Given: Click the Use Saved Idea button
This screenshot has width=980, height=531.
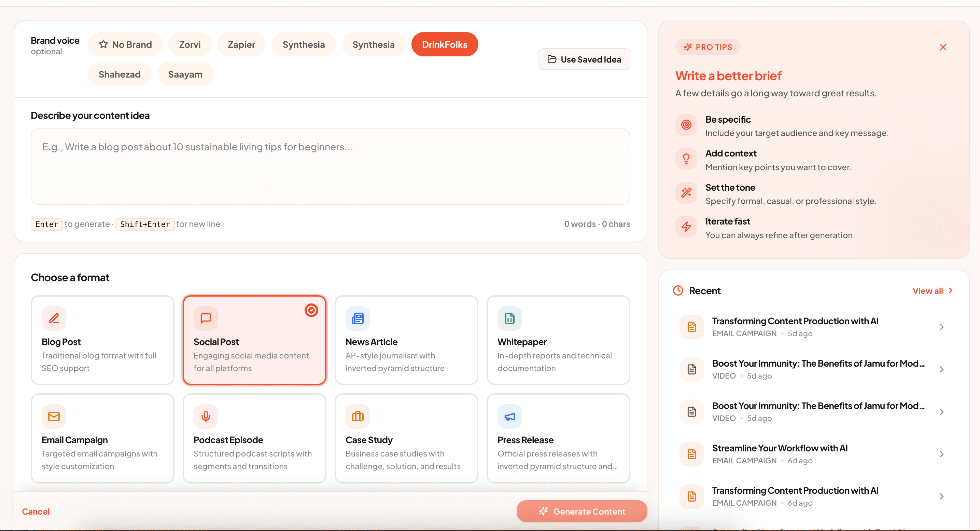Looking at the screenshot, I should pos(584,59).
